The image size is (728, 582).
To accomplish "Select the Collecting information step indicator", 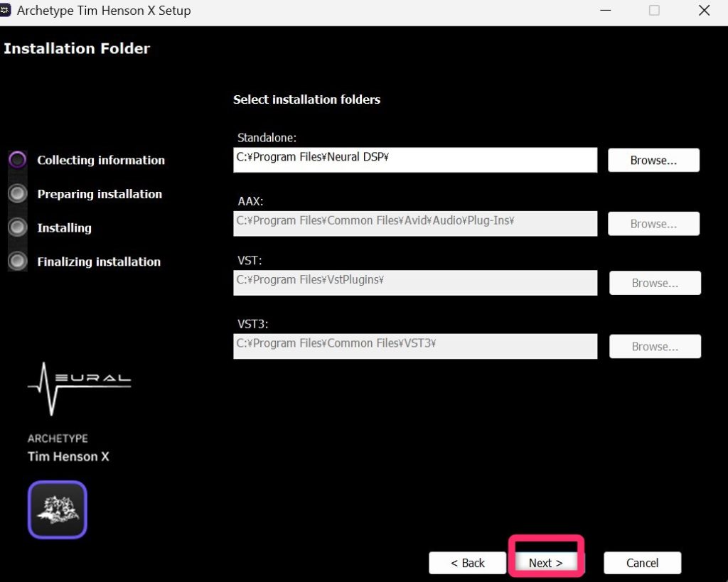I will point(18,160).
